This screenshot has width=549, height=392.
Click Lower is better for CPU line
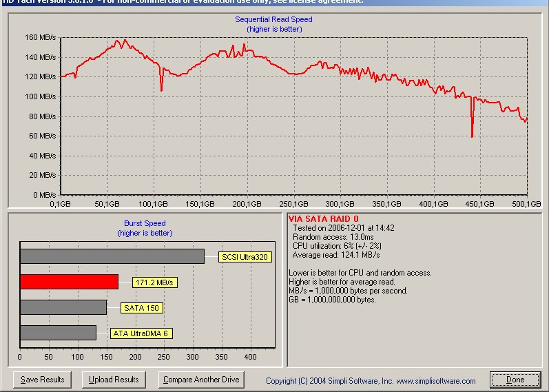(360, 273)
